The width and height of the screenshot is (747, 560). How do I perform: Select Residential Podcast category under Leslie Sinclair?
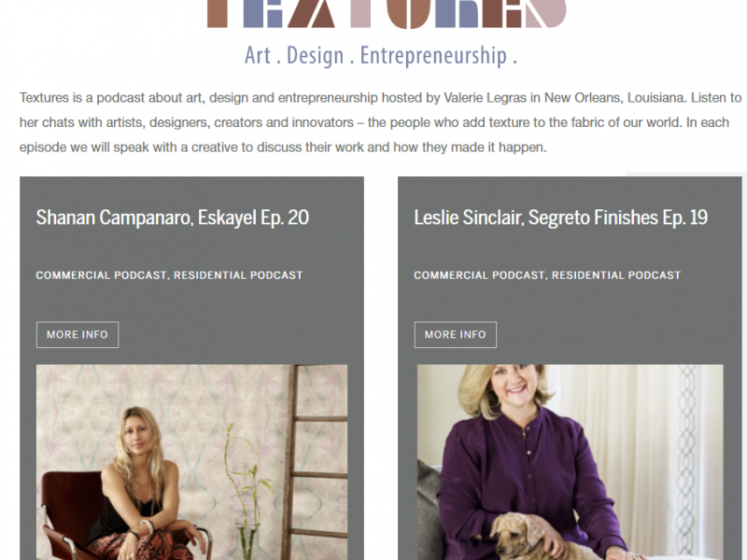point(616,275)
